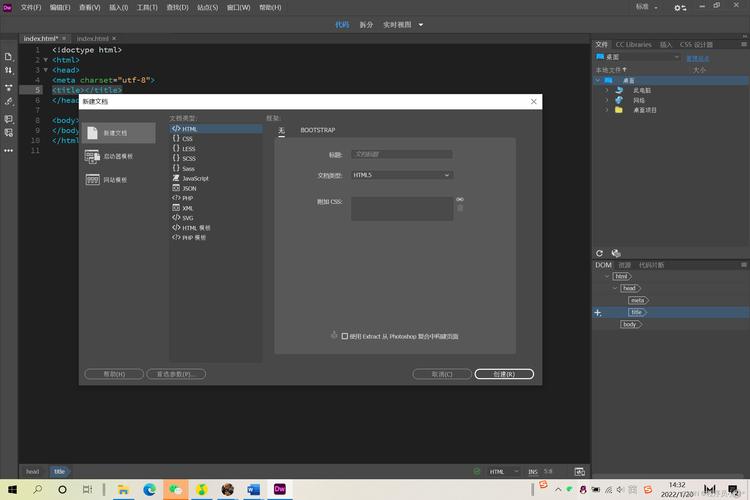
Task: Click the sync settings gear icon
Action: pyautogui.click(x=680, y=8)
